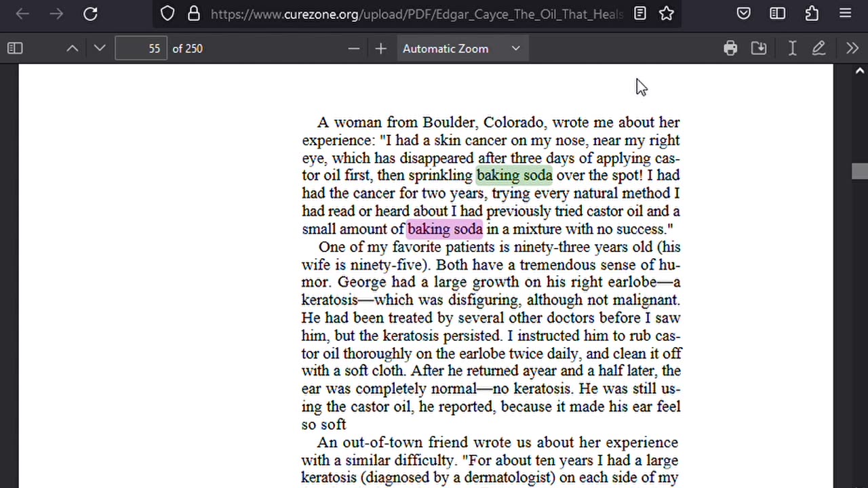Go to previous PDF page
Viewport: 868px width, 488px height.
click(x=73, y=48)
